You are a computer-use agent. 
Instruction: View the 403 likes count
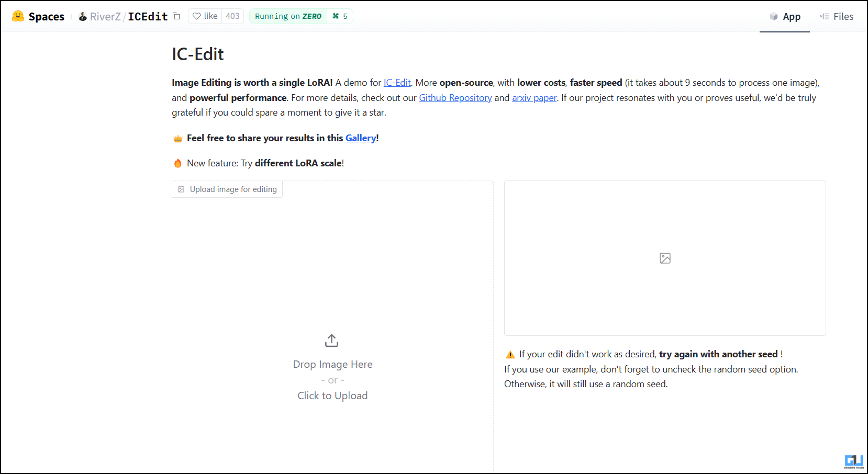click(232, 16)
